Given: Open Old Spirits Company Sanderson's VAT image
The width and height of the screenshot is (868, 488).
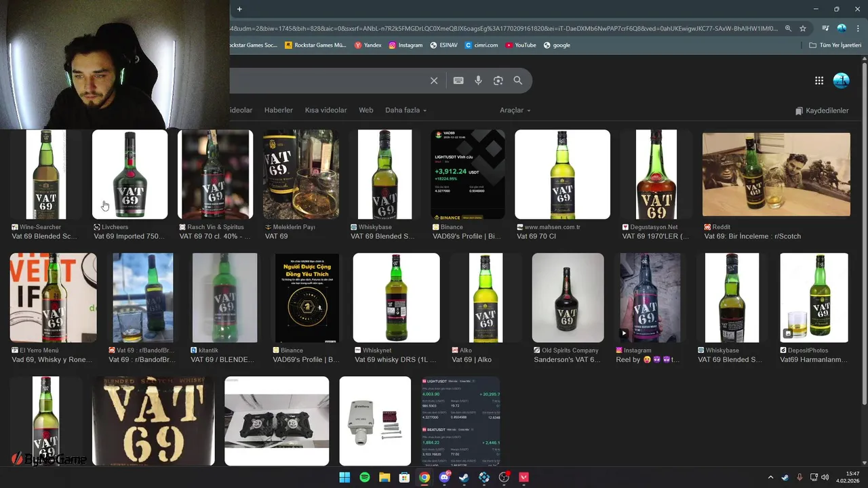Looking at the screenshot, I should [x=568, y=298].
